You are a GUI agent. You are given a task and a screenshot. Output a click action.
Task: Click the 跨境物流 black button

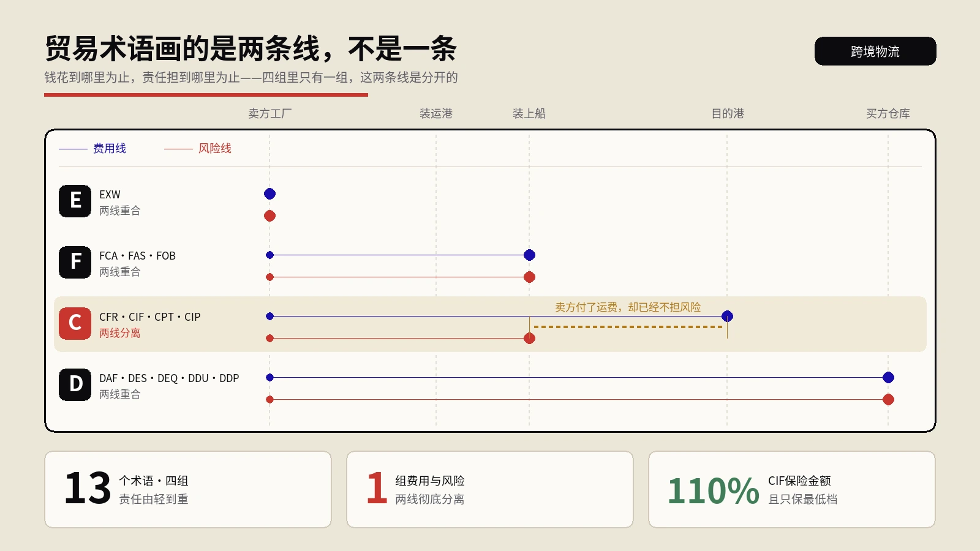point(875,51)
